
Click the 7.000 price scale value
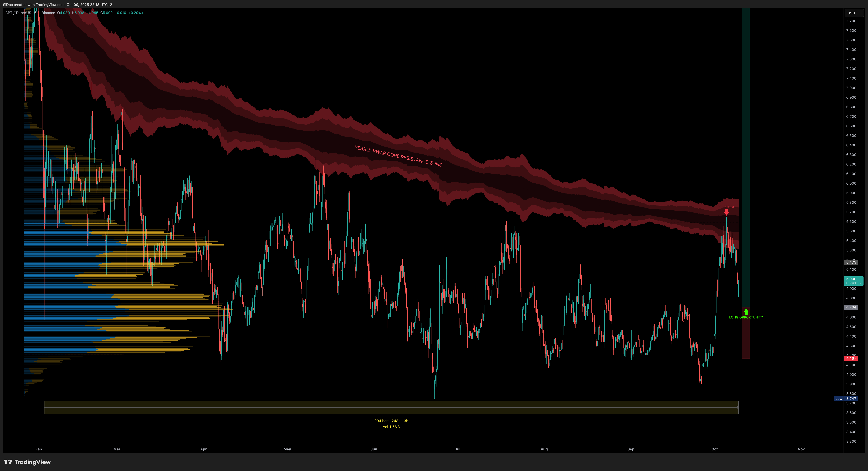851,88
